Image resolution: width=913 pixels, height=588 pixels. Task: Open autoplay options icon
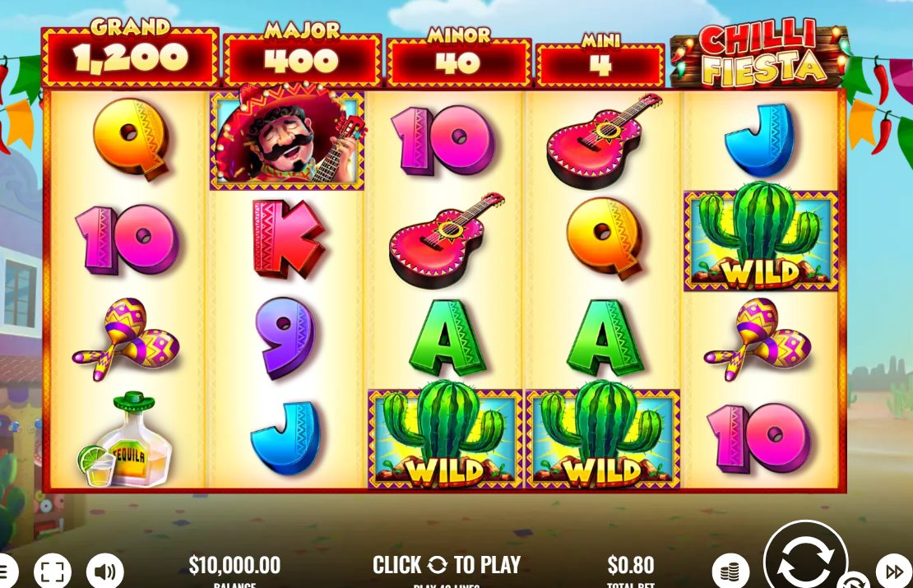pyautogui.click(x=854, y=581)
